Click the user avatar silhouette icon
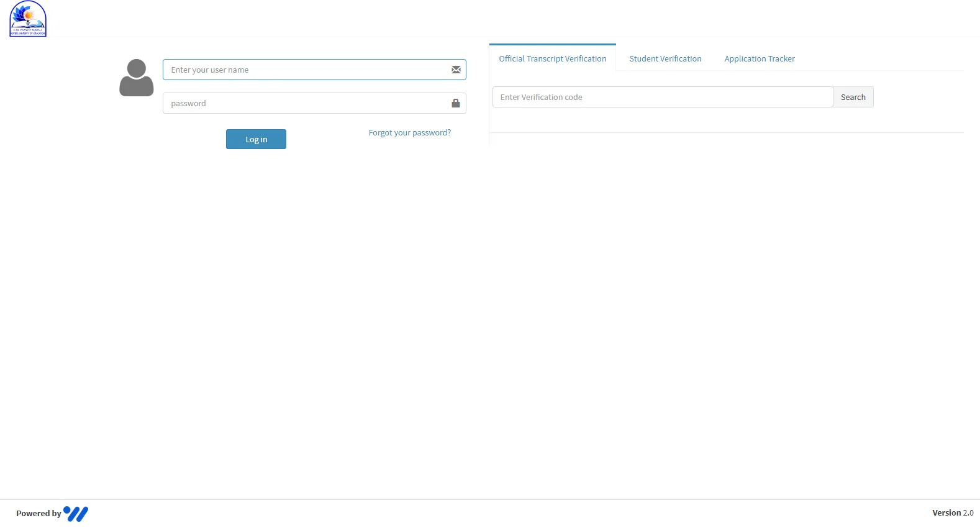Screen dimensions: 980x528 pyautogui.click(x=137, y=78)
